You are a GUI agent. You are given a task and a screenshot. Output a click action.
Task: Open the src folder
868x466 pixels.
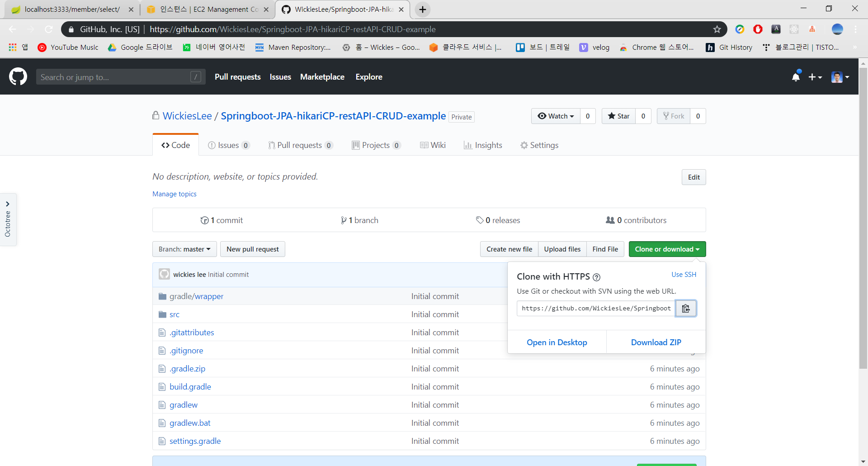click(175, 314)
